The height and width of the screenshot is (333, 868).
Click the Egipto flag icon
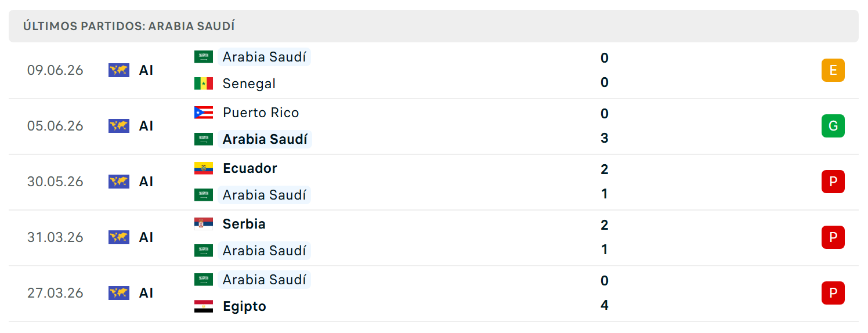pyautogui.click(x=204, y=306)
